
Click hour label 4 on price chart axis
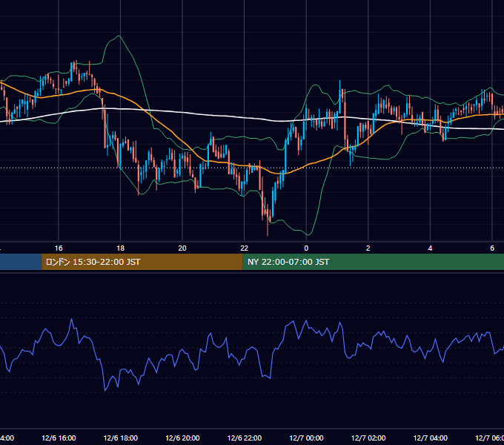coord(430,248)
